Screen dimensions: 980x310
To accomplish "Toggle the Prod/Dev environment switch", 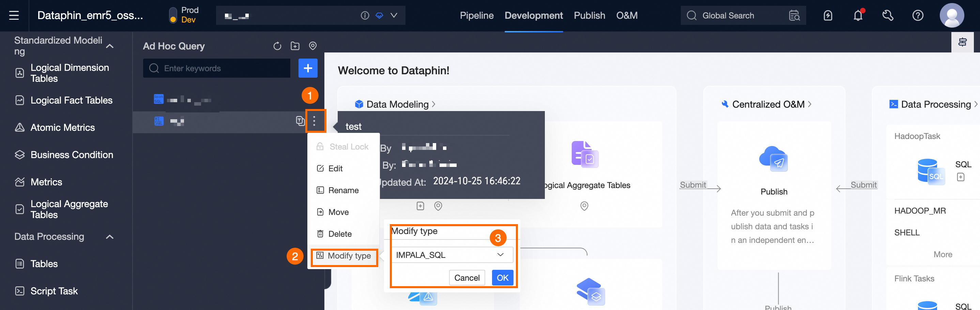I will pos(173,15).
